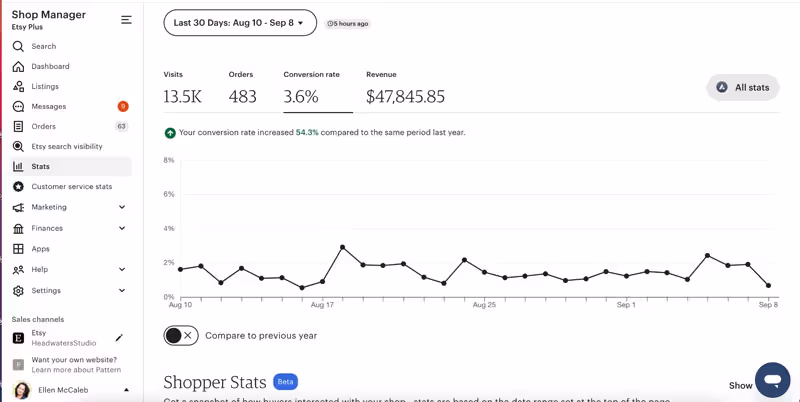Screen dimensions: 800x402
Task: Expand the Settings submenu chevron
Action: tap(122, 290)
